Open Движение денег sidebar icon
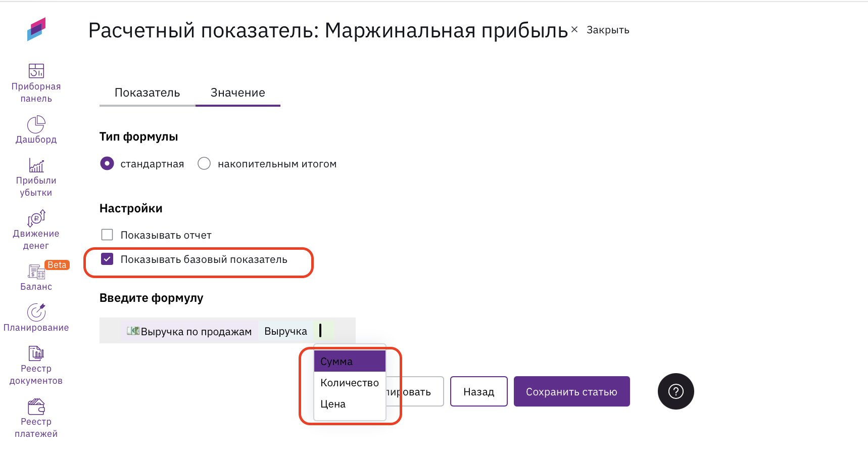 [36, 218]
